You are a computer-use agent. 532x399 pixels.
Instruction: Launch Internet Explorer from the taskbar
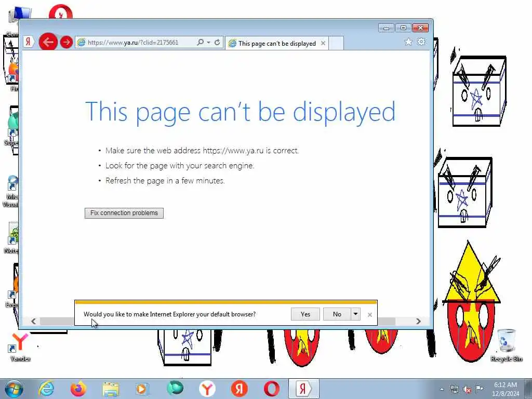point(46,389)
